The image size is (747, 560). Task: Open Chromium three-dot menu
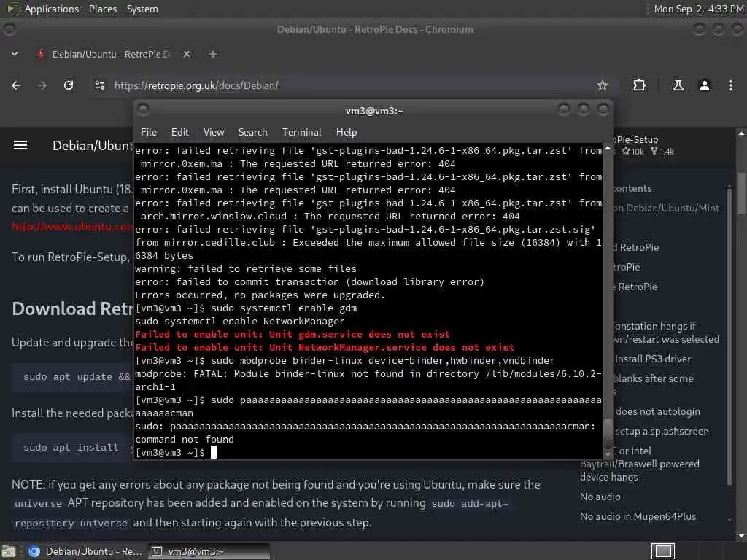click(x=731, y=85)
